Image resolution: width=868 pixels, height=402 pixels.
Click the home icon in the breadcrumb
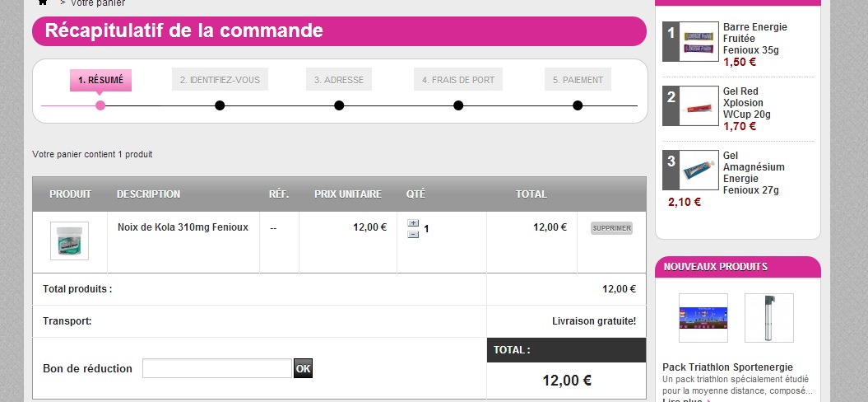point(43,2)
